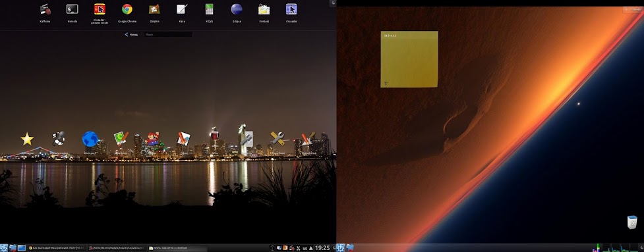
Task: Open the Office category icon
Action: pyautogui.click(x=184, y=138)
